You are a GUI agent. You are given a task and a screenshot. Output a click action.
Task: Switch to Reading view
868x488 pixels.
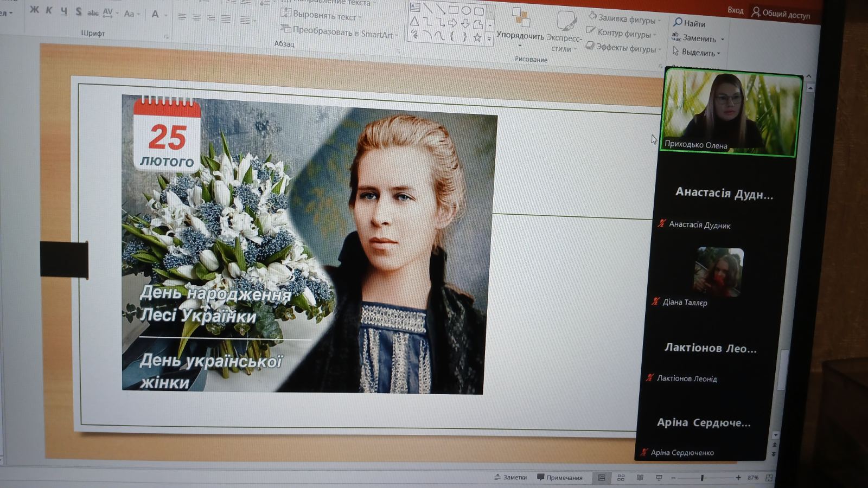pos(640,478)
